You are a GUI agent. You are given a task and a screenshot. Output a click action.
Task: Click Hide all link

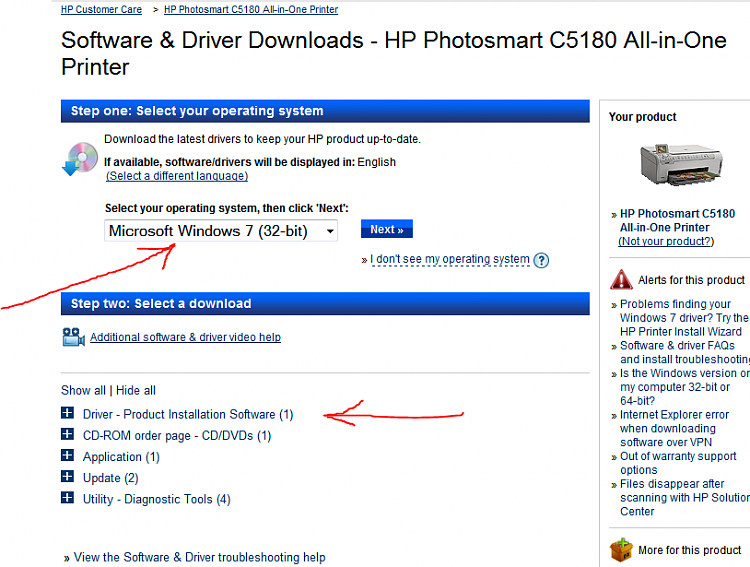coord(136,390)
